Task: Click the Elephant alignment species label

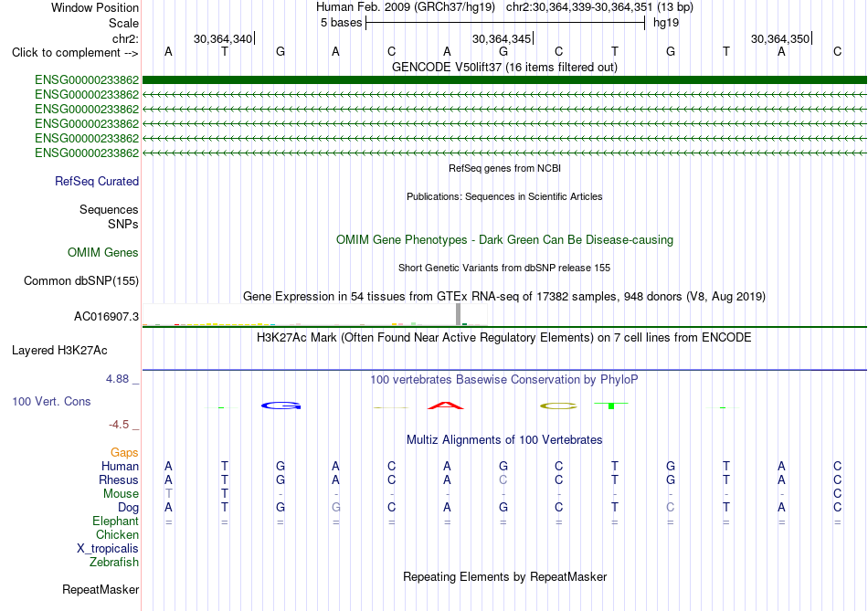Action: click(x=116, y=521)
